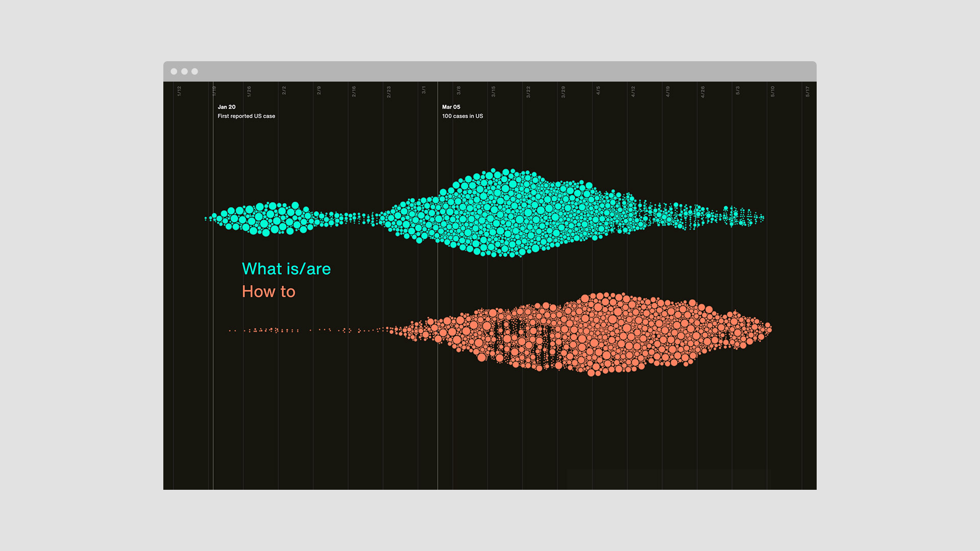Click the 1/26 date axis label

pos(249,91)
